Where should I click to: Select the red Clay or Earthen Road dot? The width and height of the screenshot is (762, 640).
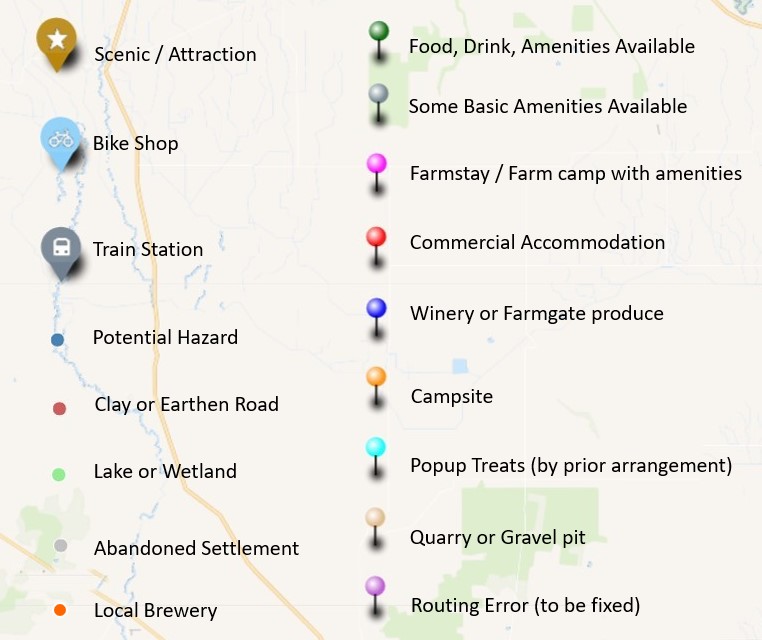click(59, 408)
